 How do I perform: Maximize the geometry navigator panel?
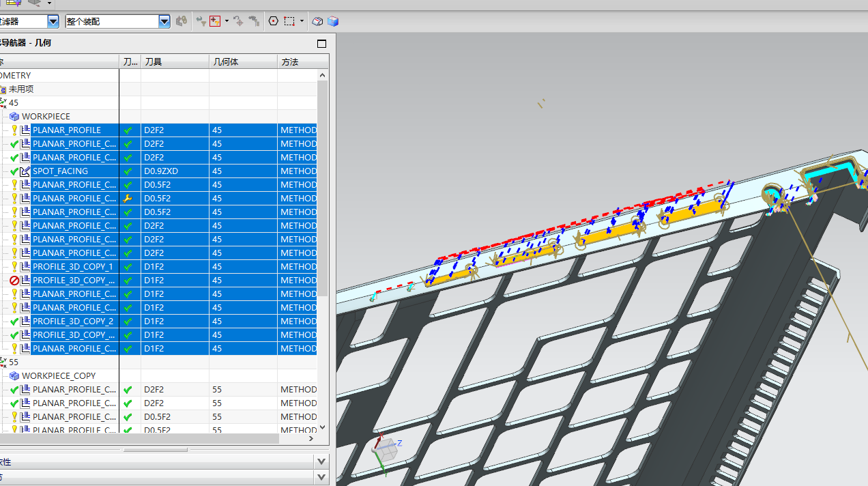click(x=322, y=44)
